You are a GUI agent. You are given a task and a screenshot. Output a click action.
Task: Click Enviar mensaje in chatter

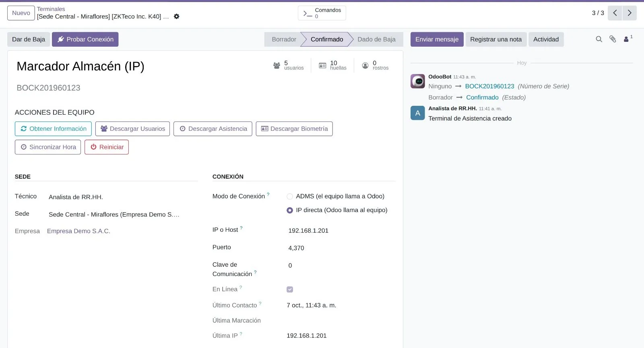tap(437, 39)
